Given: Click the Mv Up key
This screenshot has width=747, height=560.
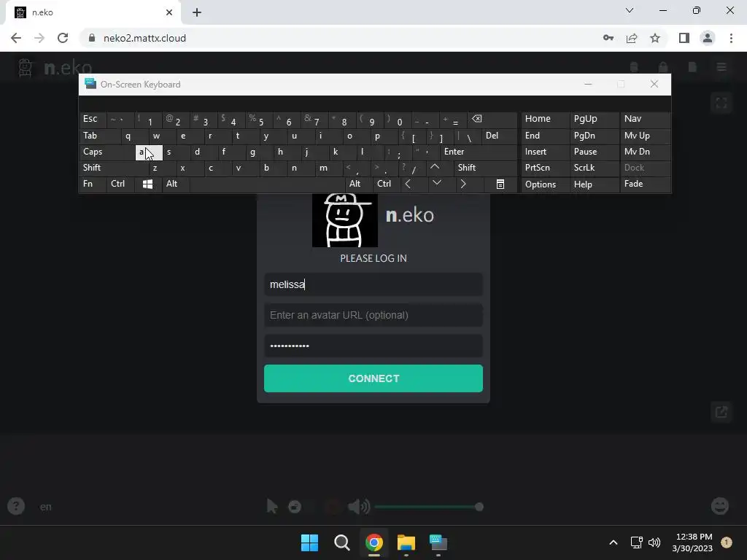Looking at the screenshot, I should click(645, 136).
